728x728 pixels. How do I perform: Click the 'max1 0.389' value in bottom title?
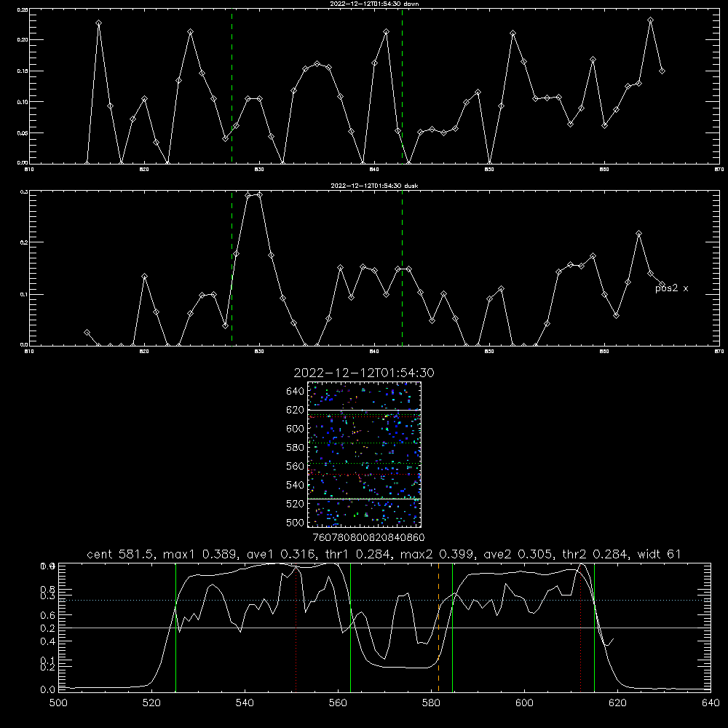coord(202,554)
